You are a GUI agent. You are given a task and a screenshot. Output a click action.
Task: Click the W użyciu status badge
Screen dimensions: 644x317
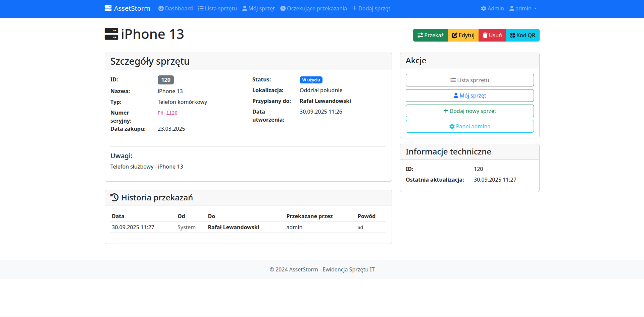[x=311, y=80]
